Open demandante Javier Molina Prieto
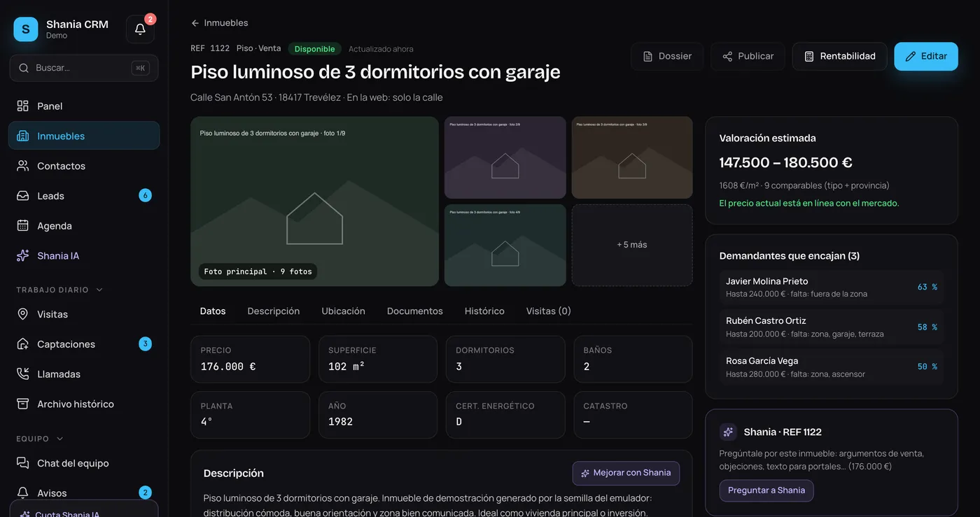This screenshot has width=980, height=517. tap(832, 287)
